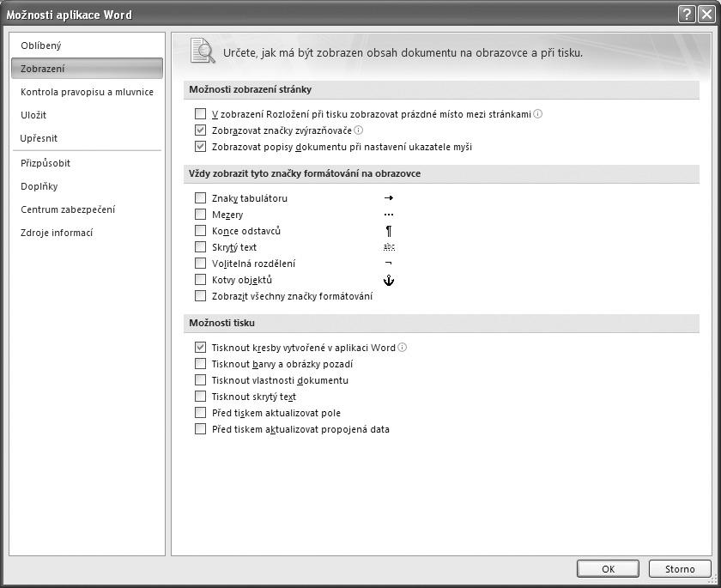
Task: Uncheck Zobrazovat značky zvýrazňovače
Action: pos(201,130)
